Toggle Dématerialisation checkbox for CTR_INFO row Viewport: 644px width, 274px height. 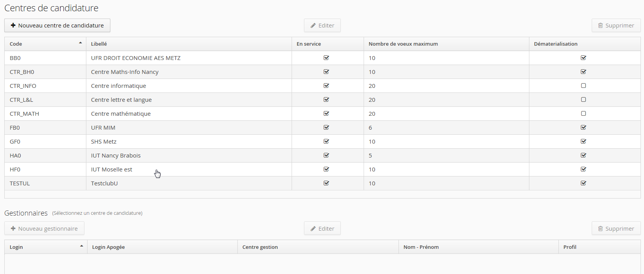583,86
